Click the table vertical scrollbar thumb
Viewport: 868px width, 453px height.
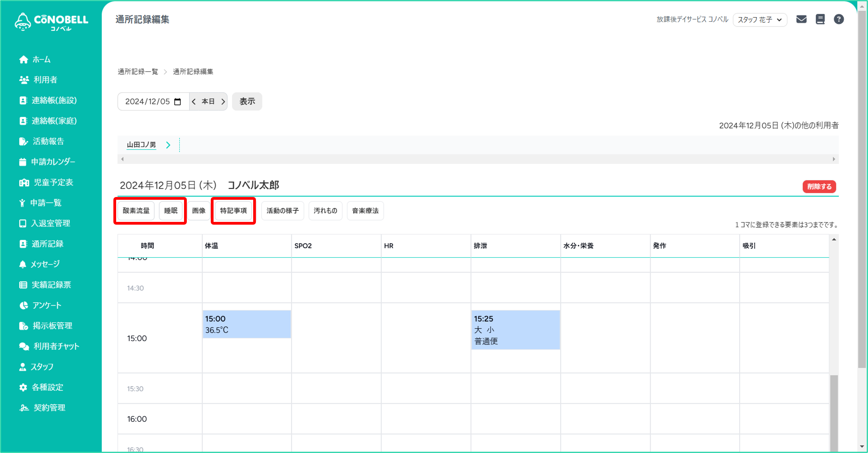tap(834, 413)
